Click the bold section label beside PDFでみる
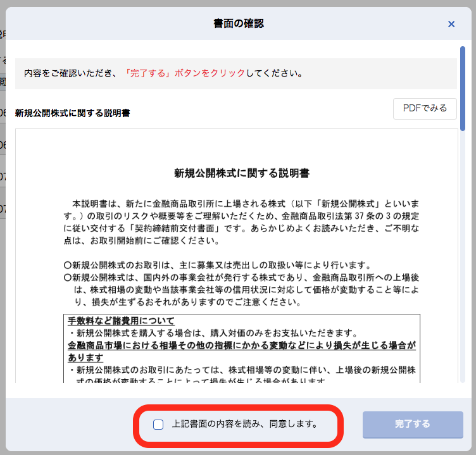This screenshot has height=455, width=476. 73,113
